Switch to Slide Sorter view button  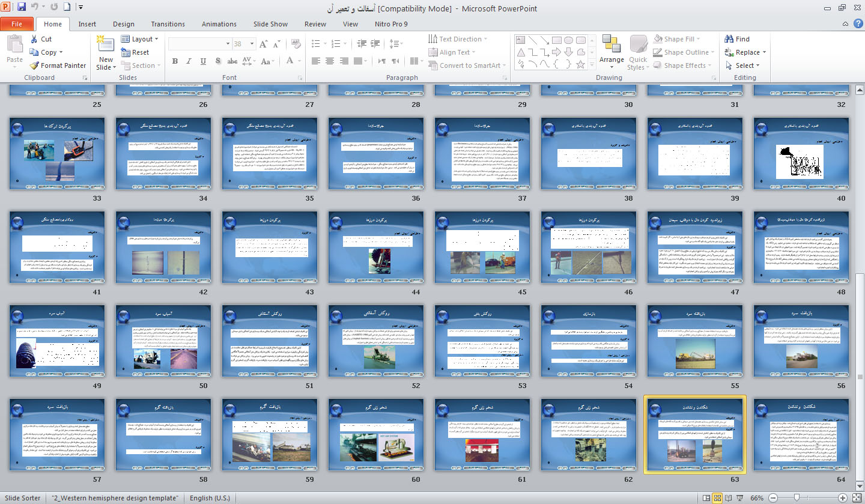pyautogui.click(x=717, y=498)
